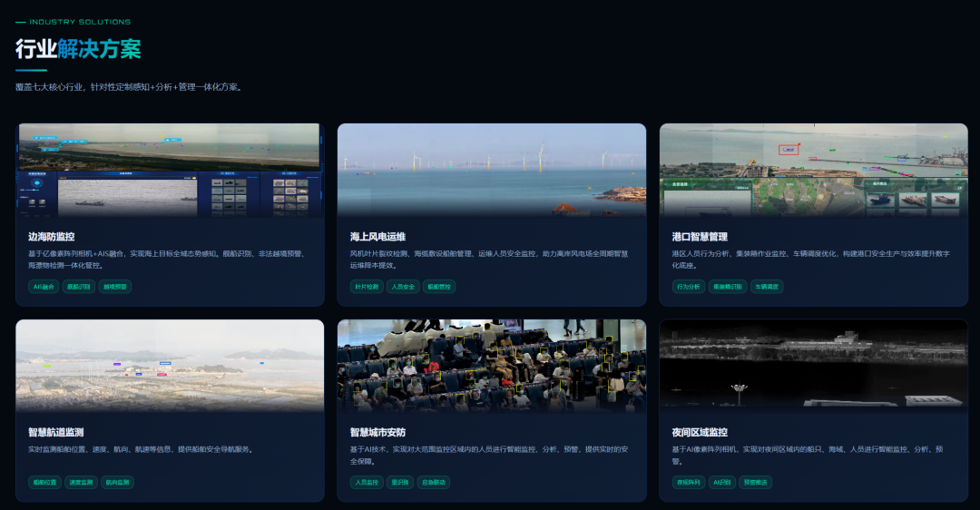
Task: Click the 海上风电运维 card title
Action: [x=377, y=237]
